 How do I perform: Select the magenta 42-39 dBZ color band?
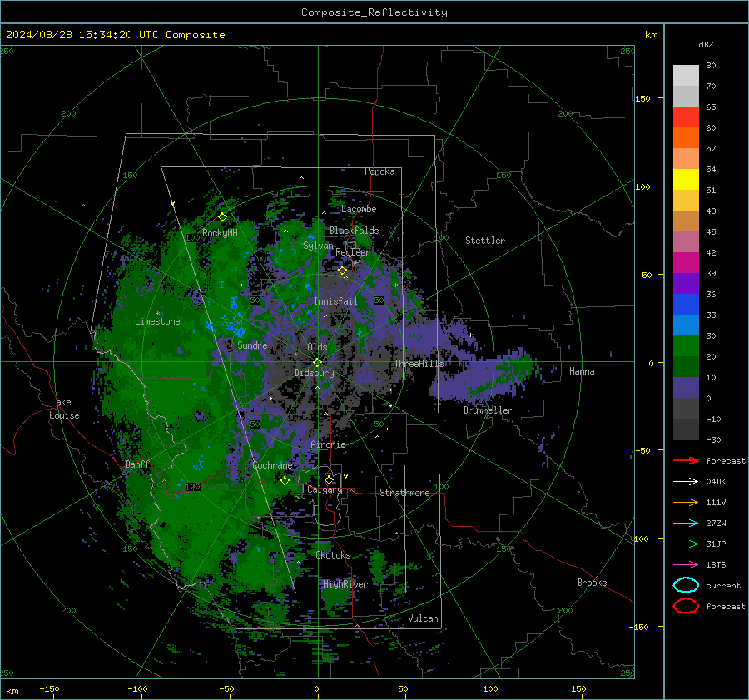tap(686, 263)
